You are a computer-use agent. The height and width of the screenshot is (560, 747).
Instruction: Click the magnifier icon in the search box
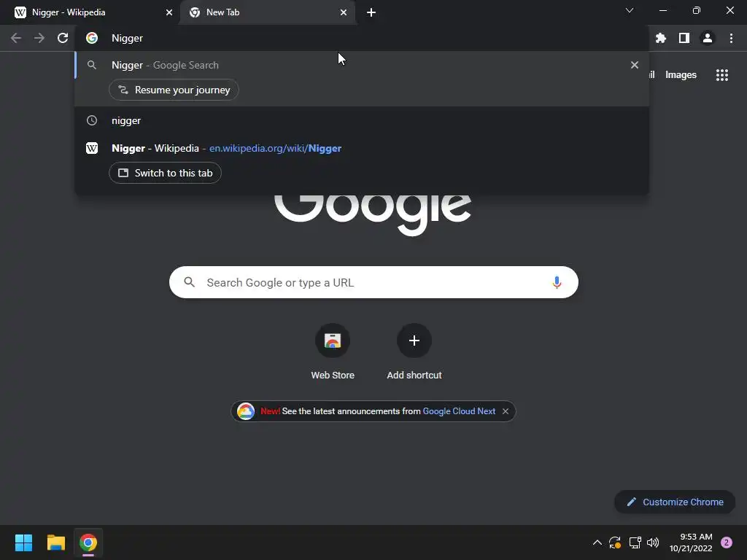[x=190, y=282]
